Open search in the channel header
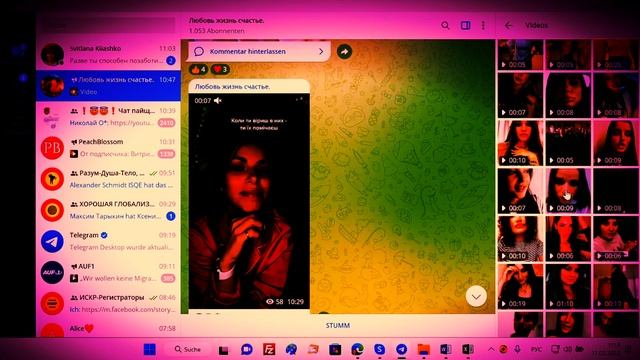Image resolution: width=640 pixels, height=360 pixels. [445, 25]
